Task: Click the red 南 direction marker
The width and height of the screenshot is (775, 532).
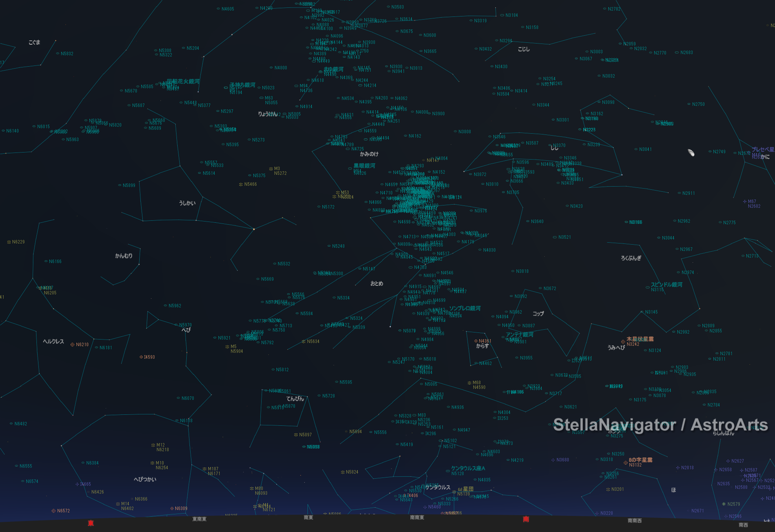Action: (x=526, y=519)
